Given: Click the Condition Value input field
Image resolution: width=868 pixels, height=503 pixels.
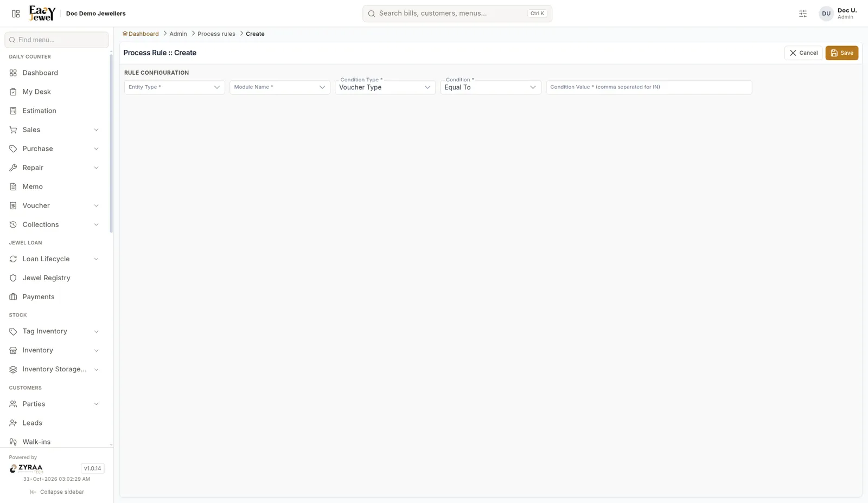Looking at the screenshot, I should pos(649,87).
